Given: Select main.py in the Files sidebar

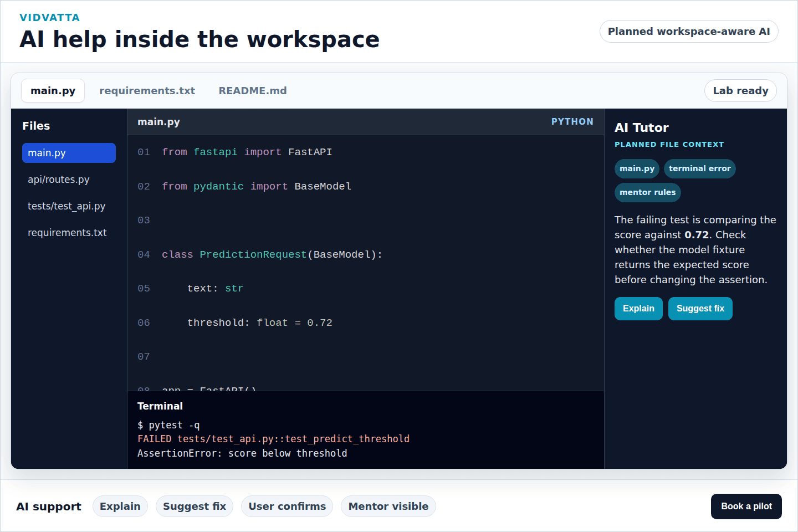Looking at the screenshot, I should click(69, 153).
